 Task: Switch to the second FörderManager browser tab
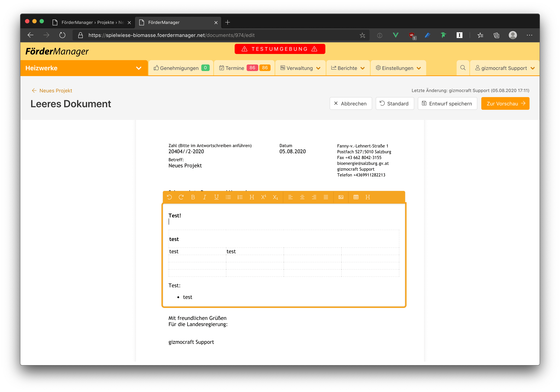(178, 22)
